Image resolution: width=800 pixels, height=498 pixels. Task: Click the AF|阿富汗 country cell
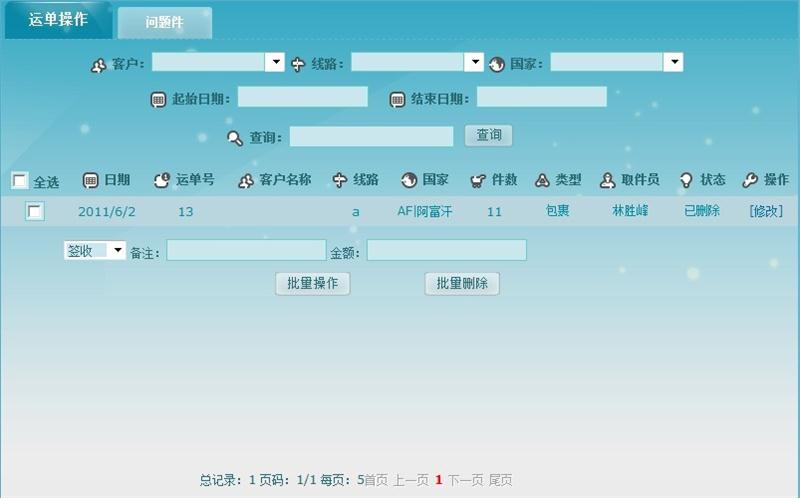pyautogui.click(x=424, y=211)
